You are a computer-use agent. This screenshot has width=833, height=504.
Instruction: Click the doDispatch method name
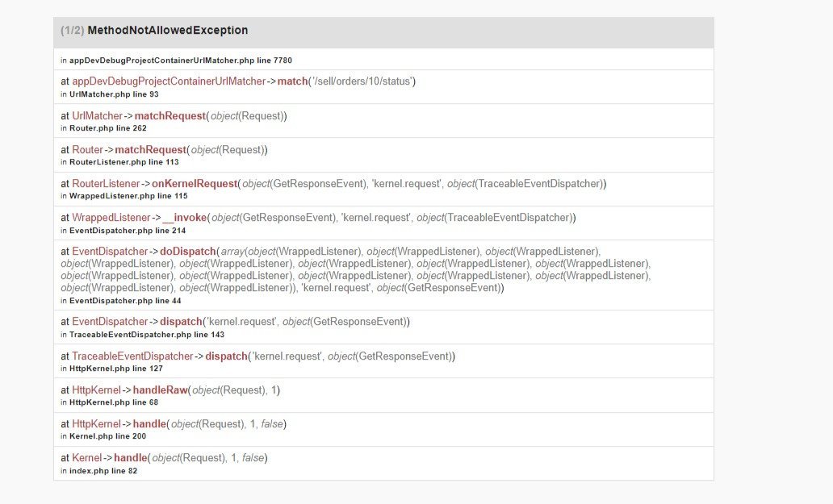tap(188, 252)
